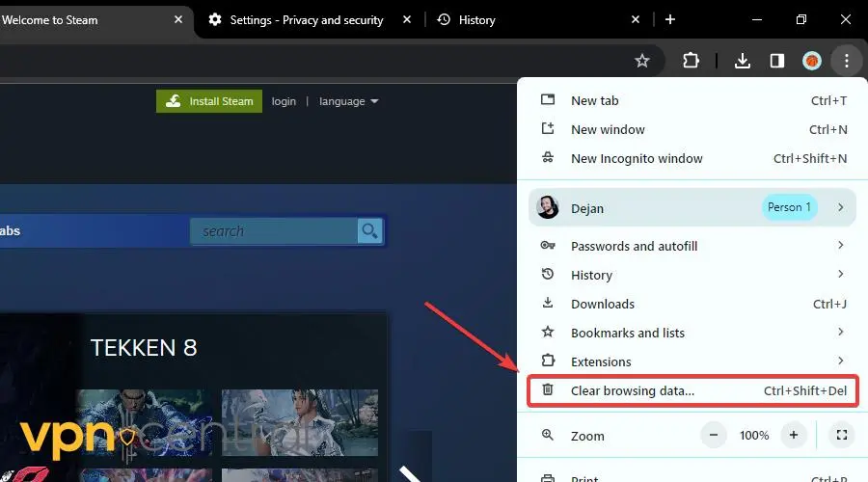The width and height of the screenshot is (868, 482).
Task: Click the download arrow icon beside Downloads in menu
Action: click(x=548, y=302)
